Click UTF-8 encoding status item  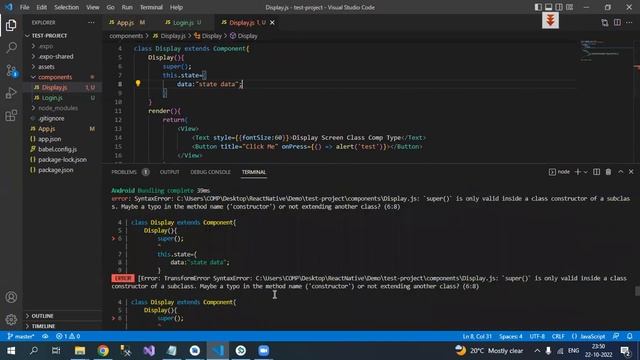pos(537,336)
